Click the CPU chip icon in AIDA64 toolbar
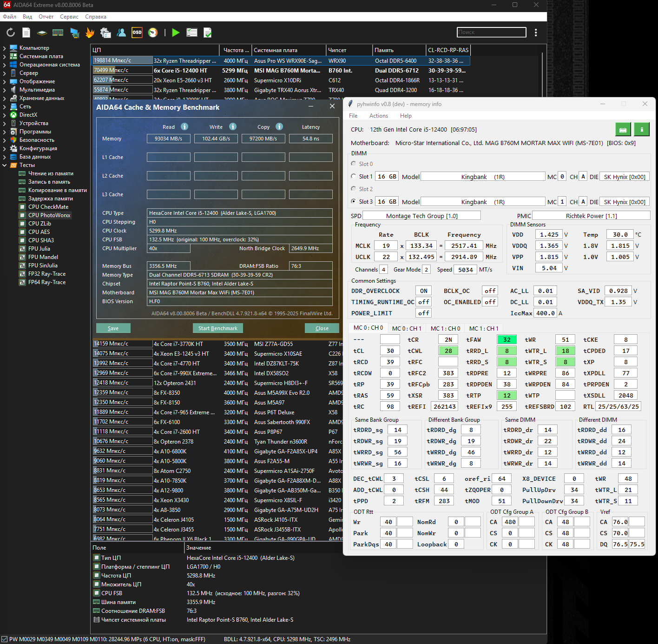 pos(42,33)
